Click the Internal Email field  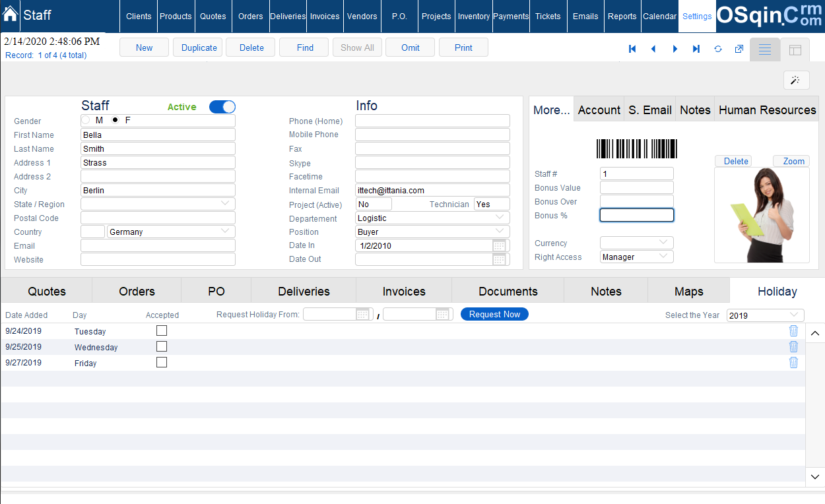pos(432,190)
